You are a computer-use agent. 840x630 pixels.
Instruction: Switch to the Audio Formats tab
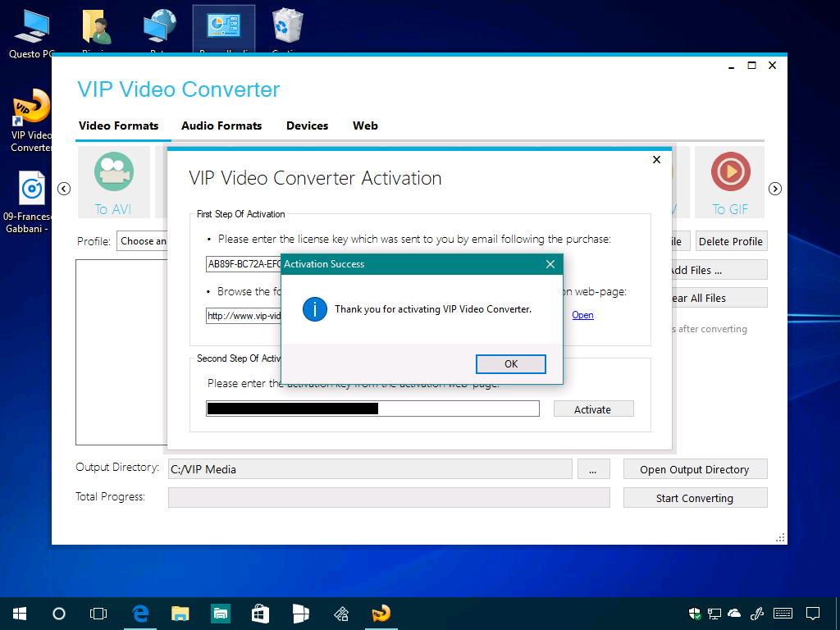point(221,126)
